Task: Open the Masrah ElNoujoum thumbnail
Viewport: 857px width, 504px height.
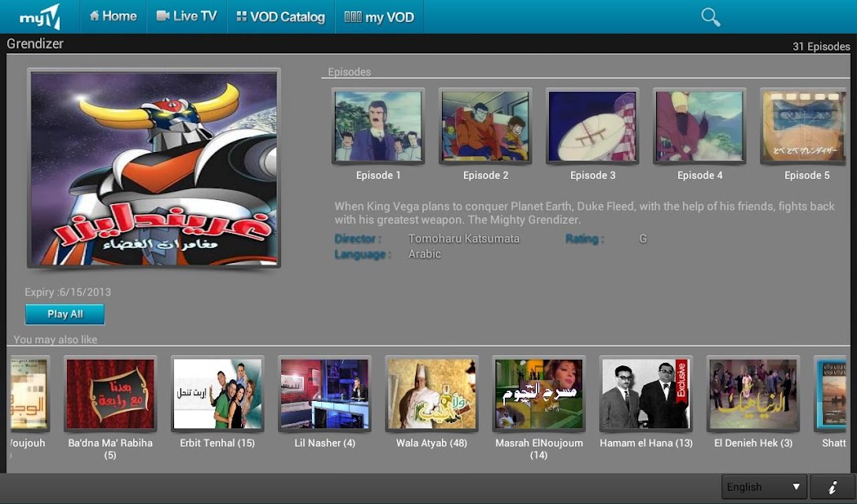Action: pyautogui.click(x=539, y=394)
